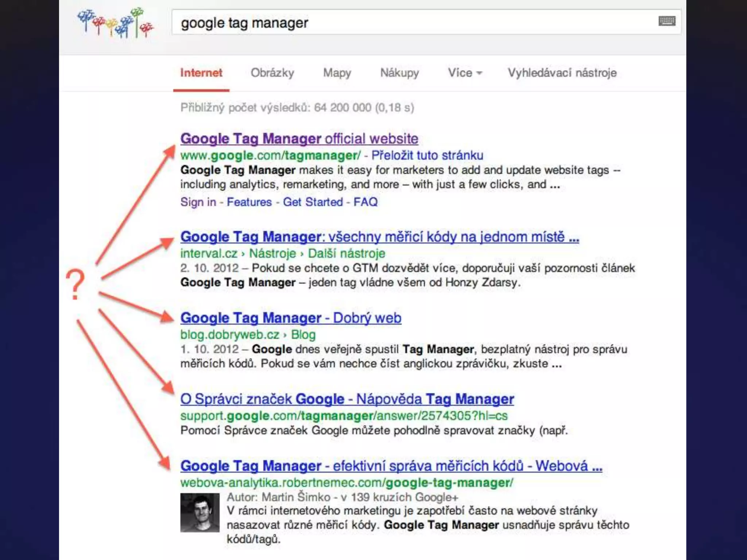Screen dimensions: 747x560
Task: Open 'O Správci značek Google - Nápověda' result
Action: click(x=347, y=399)
